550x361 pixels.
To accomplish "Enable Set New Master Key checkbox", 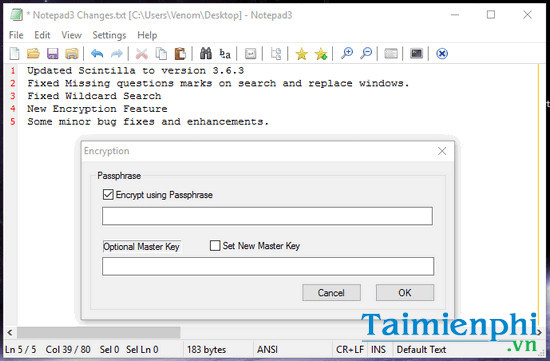I will point(215,245).
